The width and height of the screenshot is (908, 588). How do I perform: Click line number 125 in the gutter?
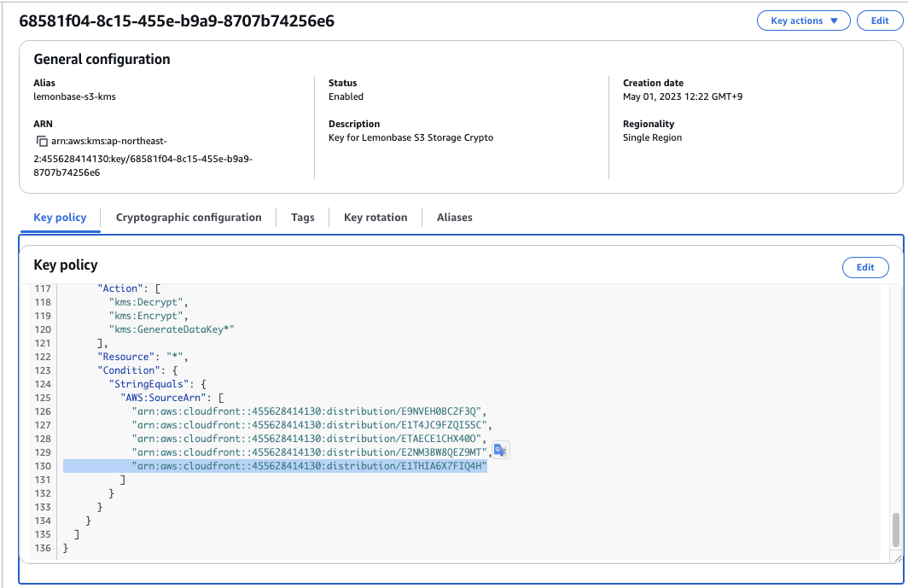[43, 398]
